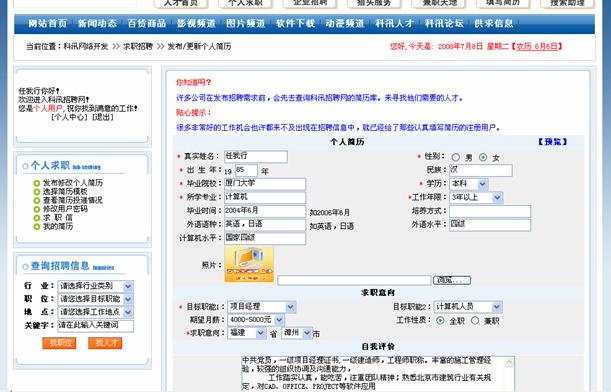
Task: Open the province dropdown showing 福建
Action: click(247, 333)
